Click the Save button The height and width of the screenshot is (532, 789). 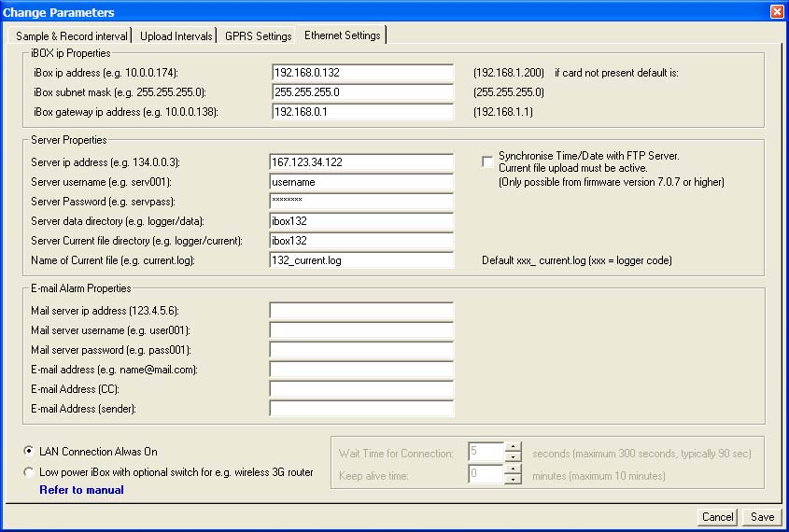pos(762,517)
